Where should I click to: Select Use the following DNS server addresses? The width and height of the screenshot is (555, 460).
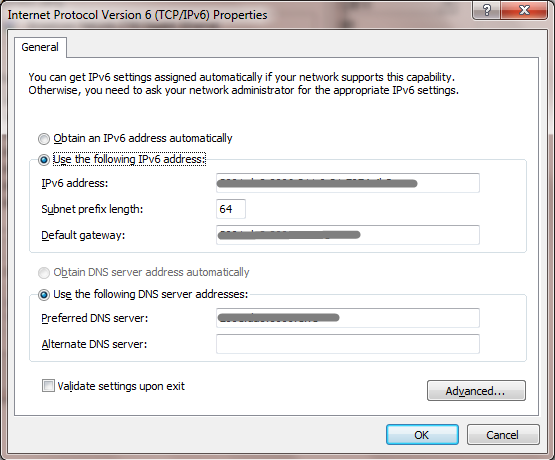44,294
